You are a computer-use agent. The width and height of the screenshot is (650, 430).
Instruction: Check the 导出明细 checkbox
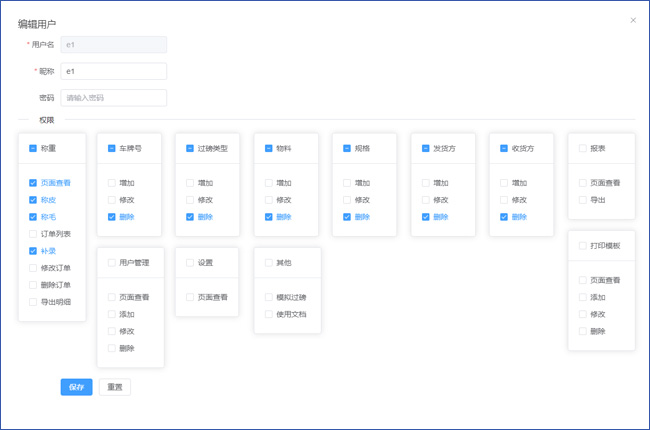point(33,302)
